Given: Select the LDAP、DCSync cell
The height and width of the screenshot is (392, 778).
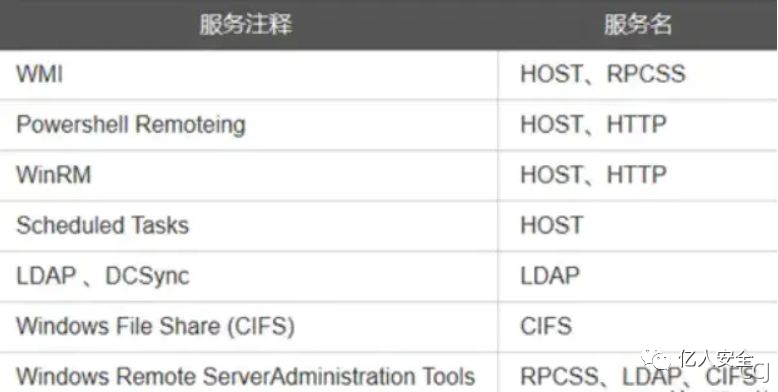Looking at the screenshot, I should pos(249,276).
